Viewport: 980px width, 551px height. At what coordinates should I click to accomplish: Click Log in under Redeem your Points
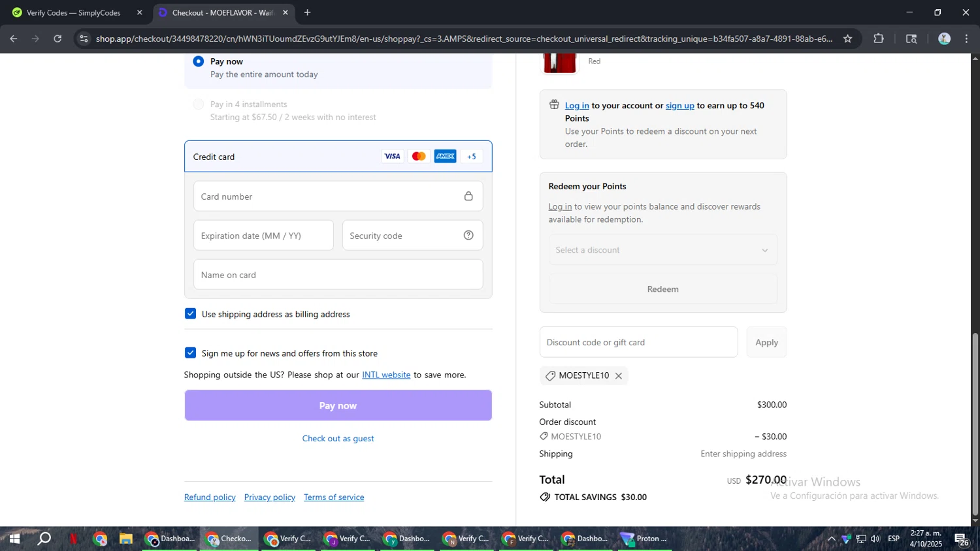coord(560,206)
